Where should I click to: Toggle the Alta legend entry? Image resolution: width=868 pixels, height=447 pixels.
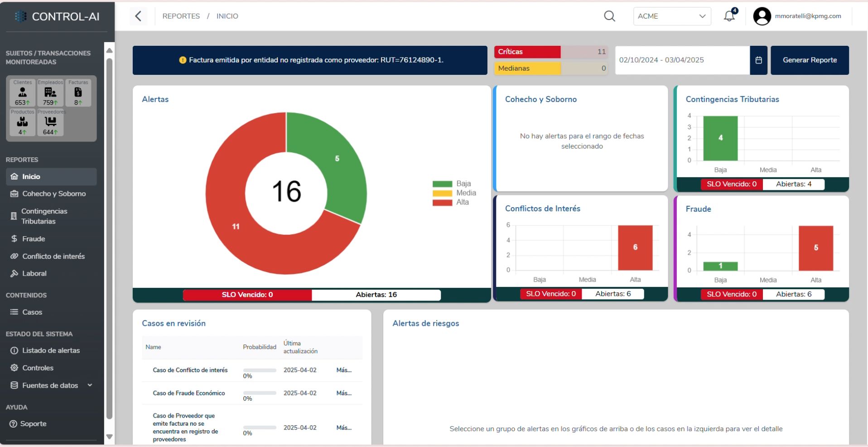(451, 203)
